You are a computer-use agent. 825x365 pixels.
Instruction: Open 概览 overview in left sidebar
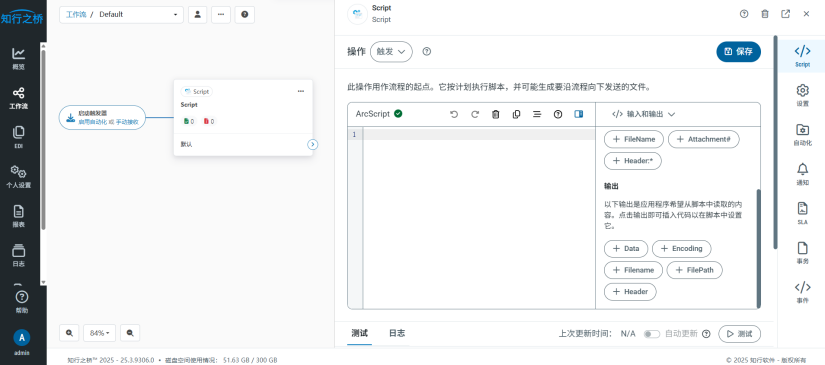(x=18, y=59)
